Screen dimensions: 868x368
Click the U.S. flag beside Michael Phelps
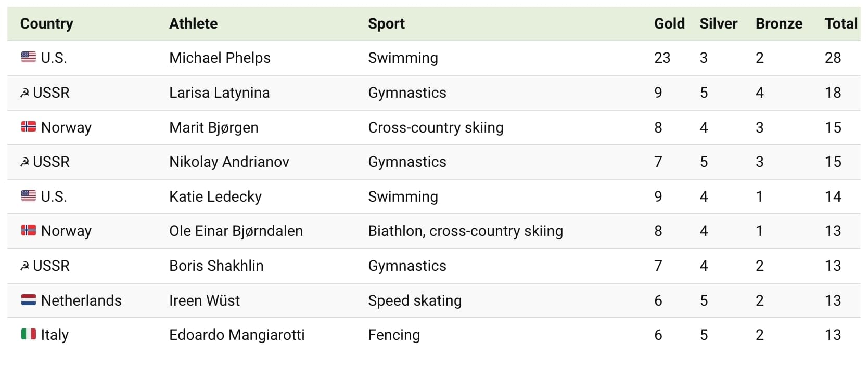[x=29, y=57]
